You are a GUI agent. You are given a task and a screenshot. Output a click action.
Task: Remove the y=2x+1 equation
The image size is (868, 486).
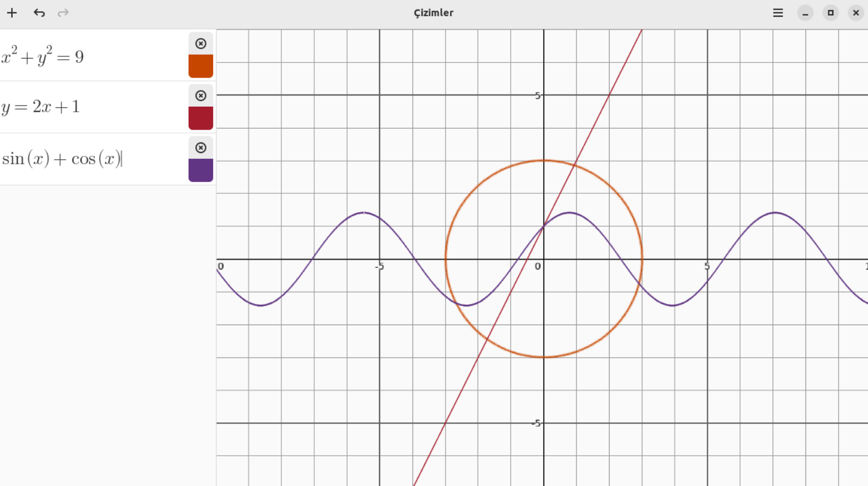pyautogui.click(x=200, y=96)
